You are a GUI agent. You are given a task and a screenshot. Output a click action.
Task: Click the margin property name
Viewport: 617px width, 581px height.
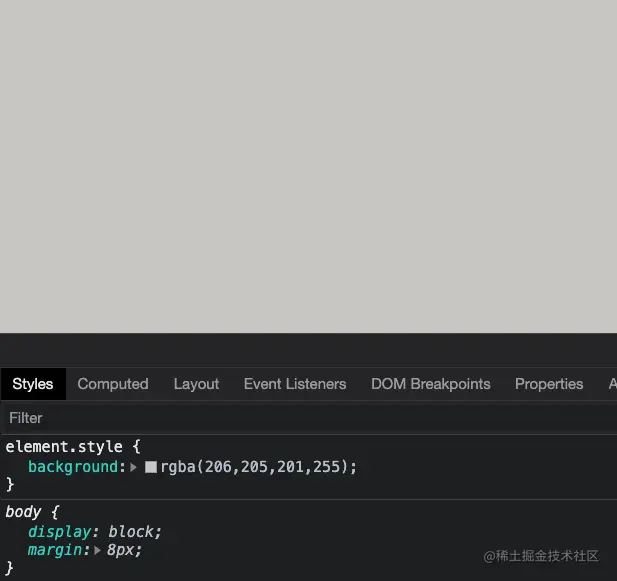coord(55,550)
